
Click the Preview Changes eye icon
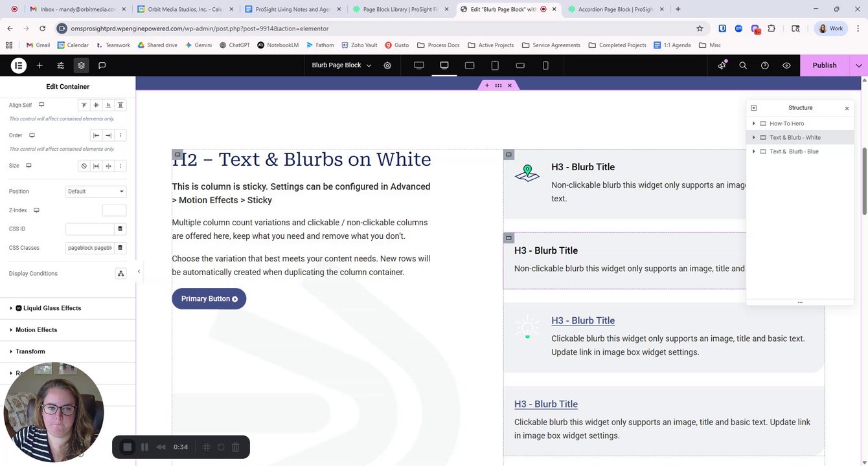786,65
